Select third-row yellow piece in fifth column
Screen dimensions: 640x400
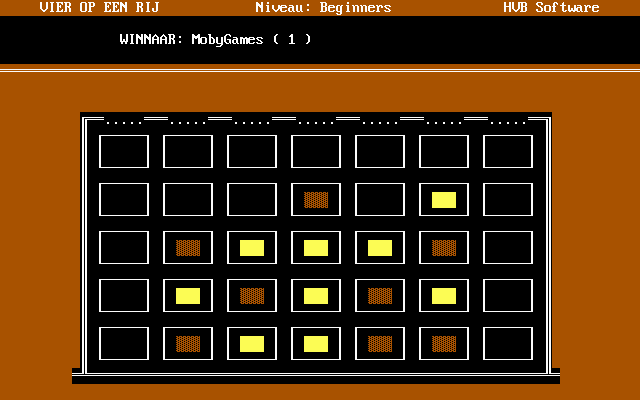[380, 248]
